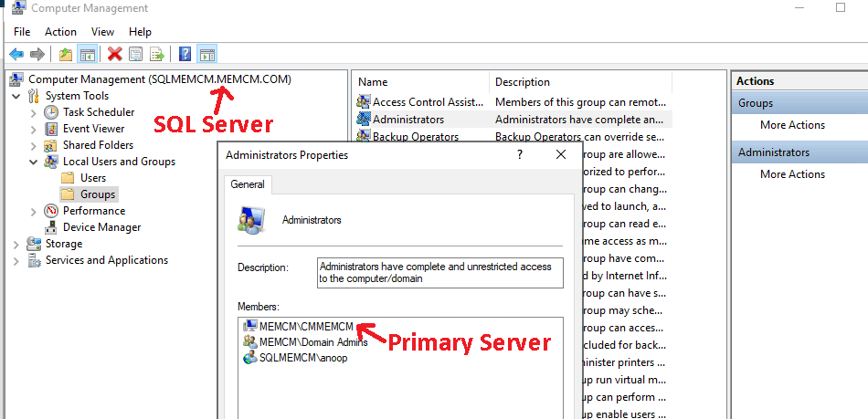The height and width of the screenshot is (419, 868).
Task: Open Properties toolbar icon
Action: pos(135,54)
